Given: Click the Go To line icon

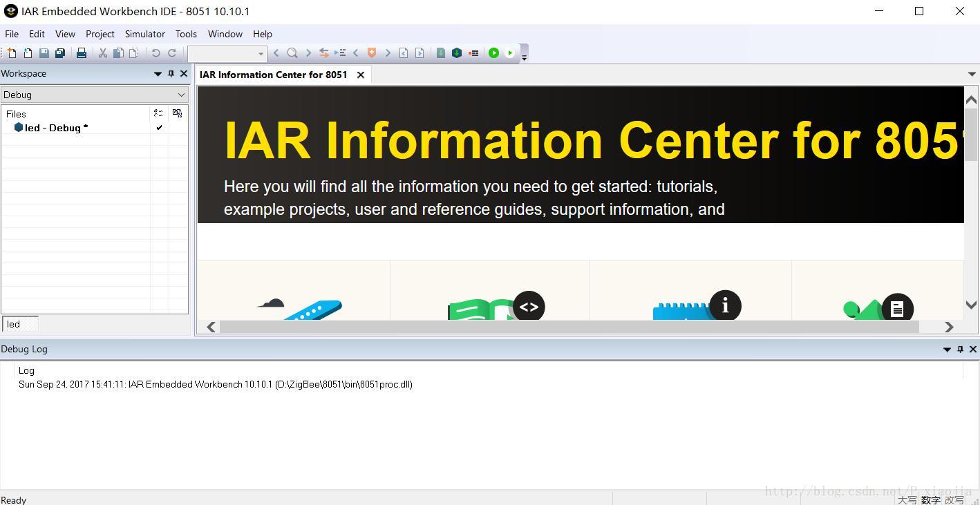Looking at the screenshot, I should click(340, 53).
